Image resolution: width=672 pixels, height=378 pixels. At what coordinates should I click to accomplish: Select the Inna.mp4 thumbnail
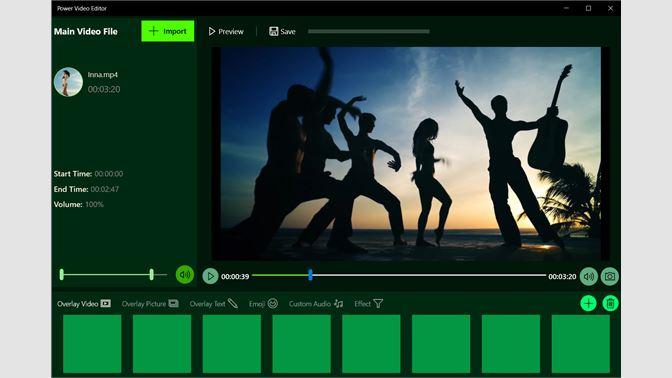click(68, 82)
